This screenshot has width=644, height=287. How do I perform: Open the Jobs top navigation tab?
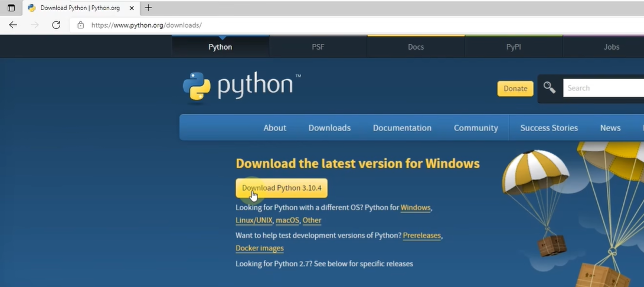(x=611, y=47)
